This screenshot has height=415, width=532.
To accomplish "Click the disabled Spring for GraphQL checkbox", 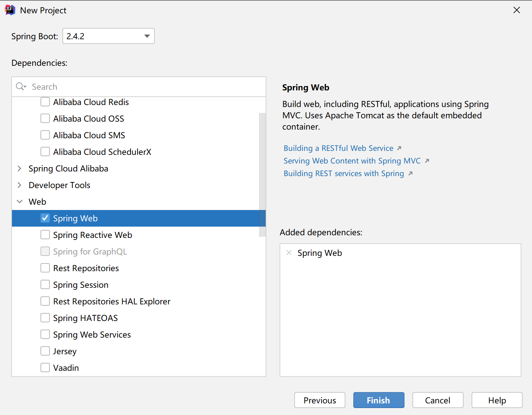I will click(x=45, y=251).
